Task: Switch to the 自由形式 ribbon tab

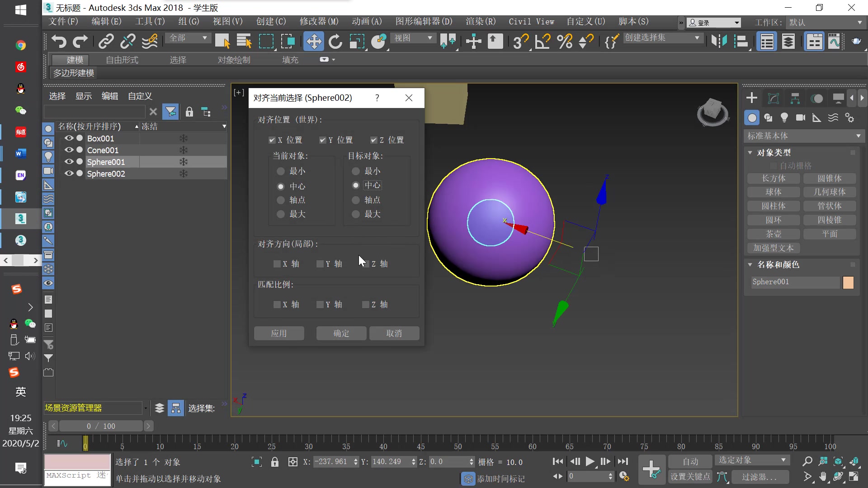Action: [x=122, y=60]
